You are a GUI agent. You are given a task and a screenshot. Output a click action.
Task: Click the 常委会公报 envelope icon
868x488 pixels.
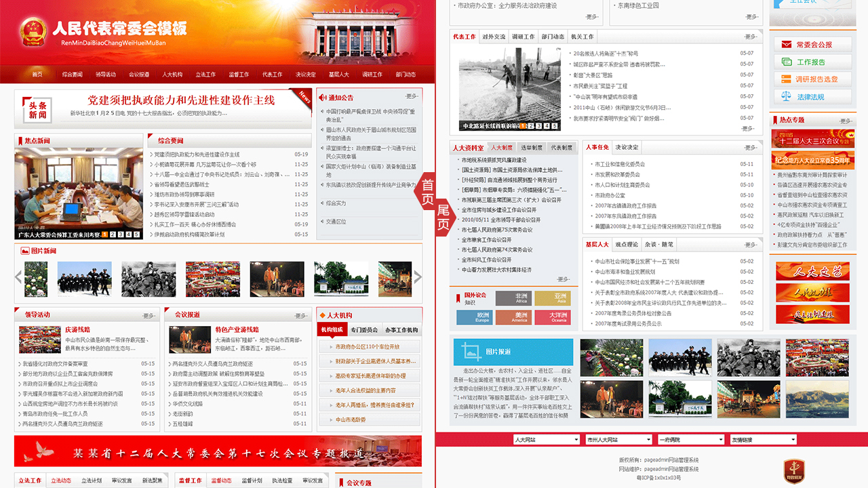pyautogui.click(x=786, y=45)
